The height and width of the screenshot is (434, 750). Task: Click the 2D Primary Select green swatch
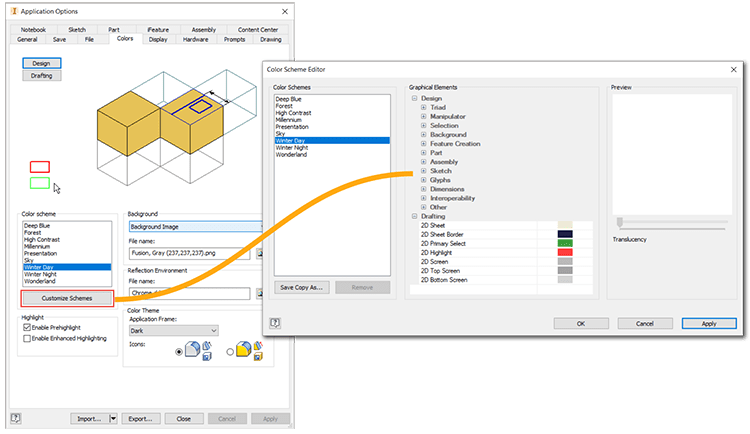pos(565,243)
